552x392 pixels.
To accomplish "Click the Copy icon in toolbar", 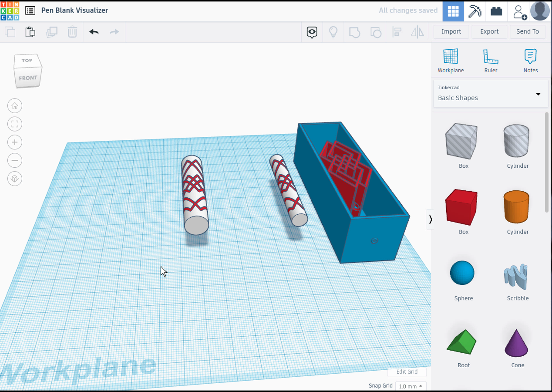I will (x=10, y=32).
